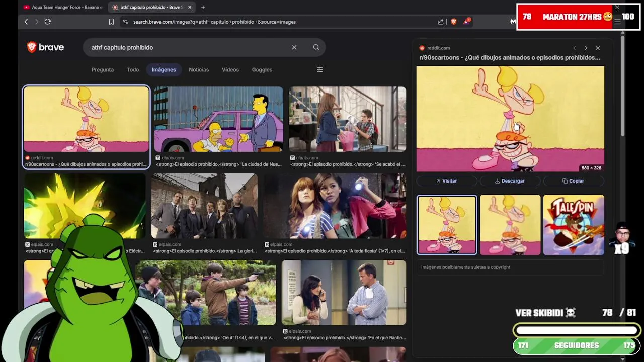
Task: Click reddit.com source in preview panel
Action: 438,48
